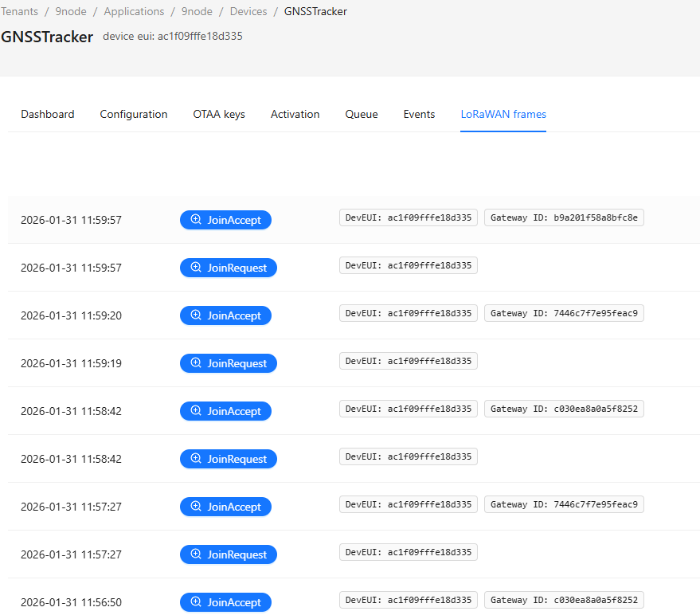This screenshot has height=615, width=700.
Task: Open the Queue tab
Action: (361, 114)
